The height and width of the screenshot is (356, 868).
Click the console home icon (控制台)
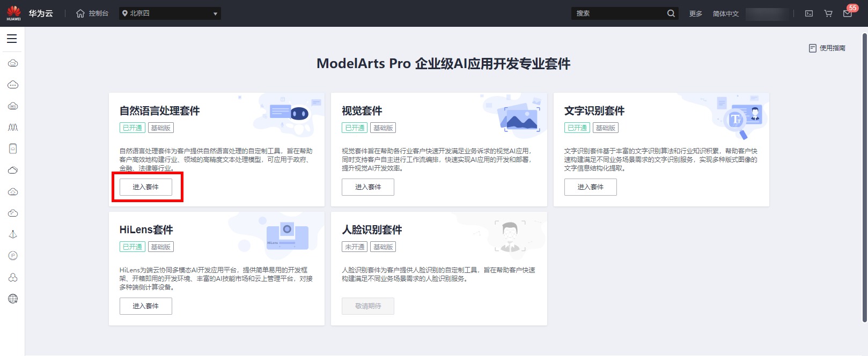[92, 13]
